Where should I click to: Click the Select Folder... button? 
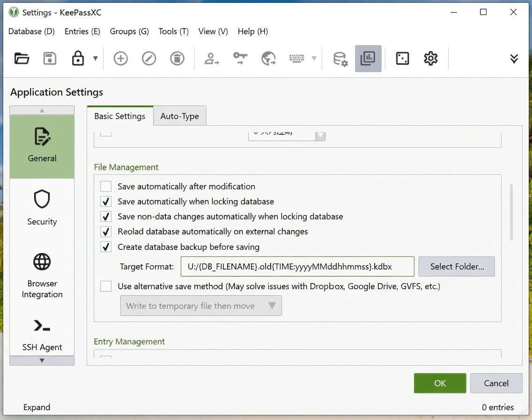click(x=457, y=267)
